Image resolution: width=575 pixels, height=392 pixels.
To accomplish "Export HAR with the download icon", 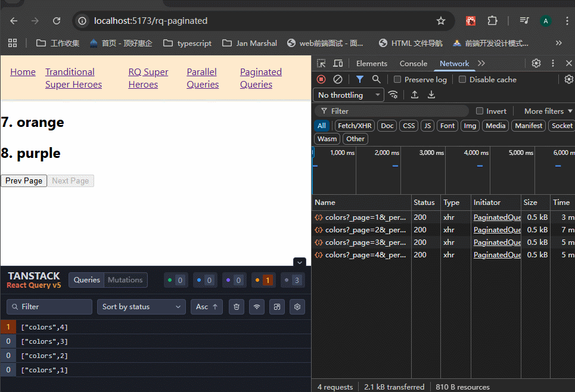I will (x=431, y=95).
